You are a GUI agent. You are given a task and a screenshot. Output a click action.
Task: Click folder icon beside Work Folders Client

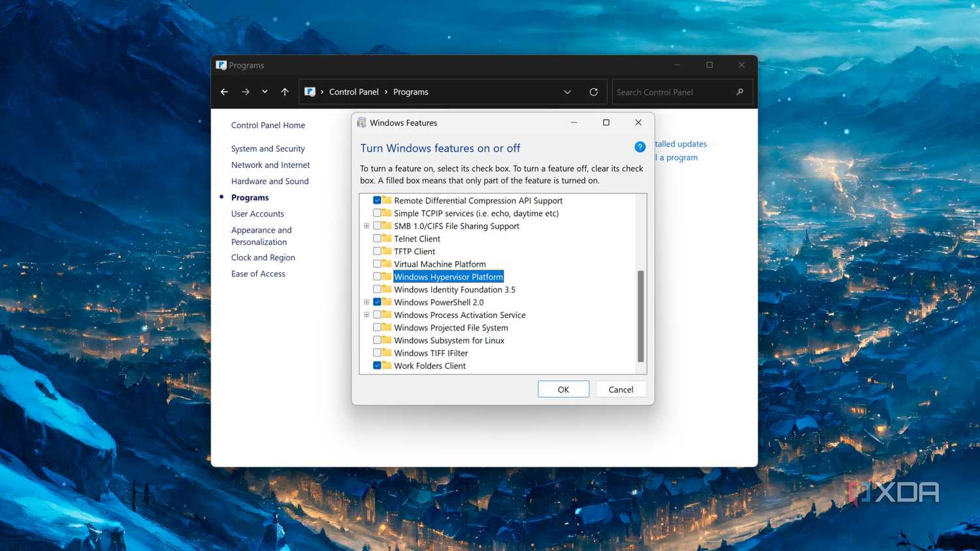[387, 366]
